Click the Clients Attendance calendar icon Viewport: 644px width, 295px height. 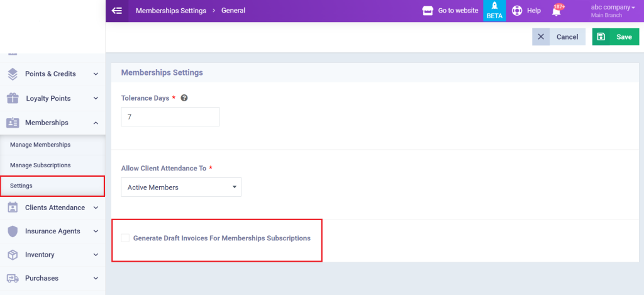[13, 208]
